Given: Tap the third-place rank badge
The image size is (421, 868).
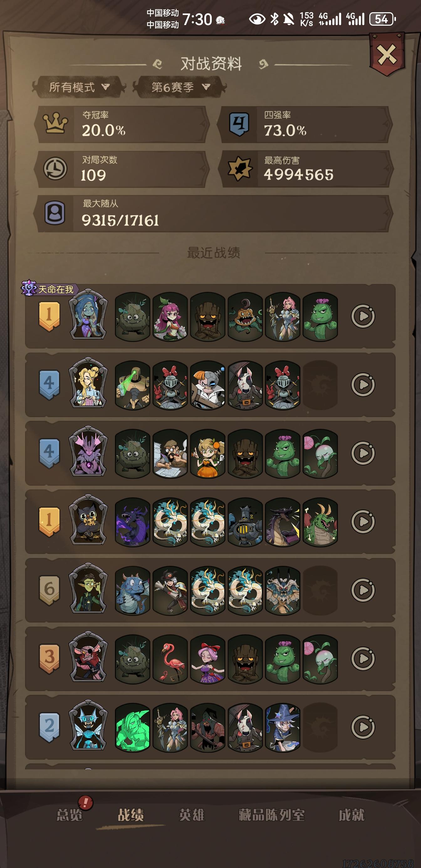Looking at the screenshot, I should 49,659.
